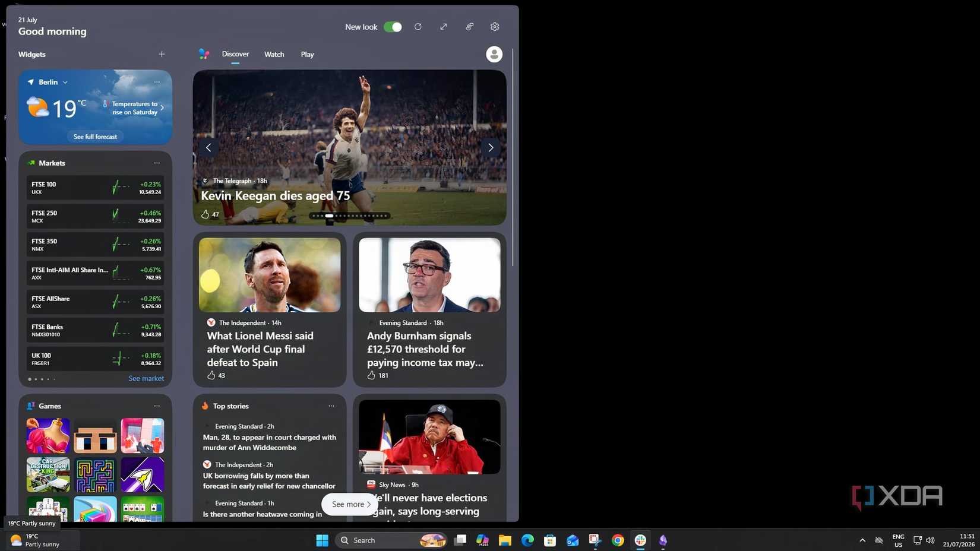
Task: Open the rocket game thumbnail
Action: click(143, 474)
